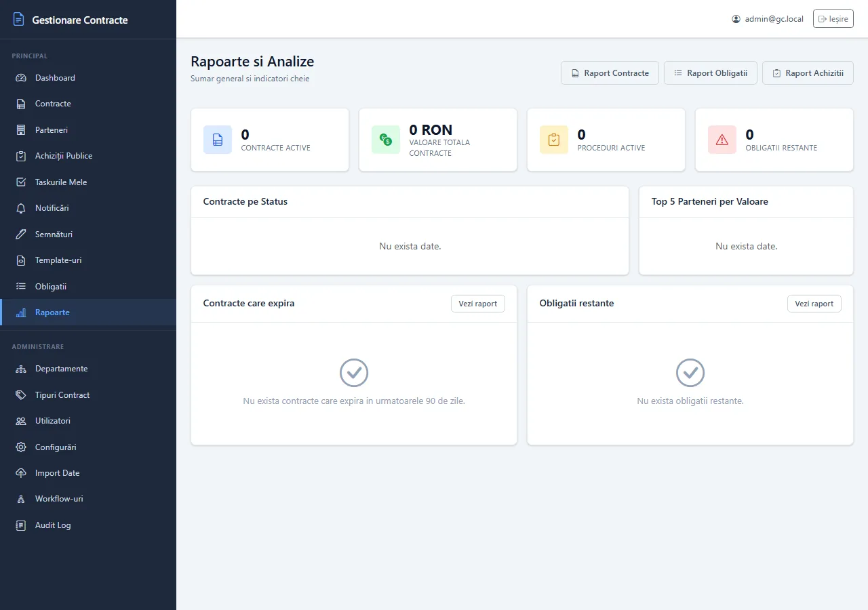
Task: Click the Achiziții Publice clipboard icon
Action: [21, 156]
